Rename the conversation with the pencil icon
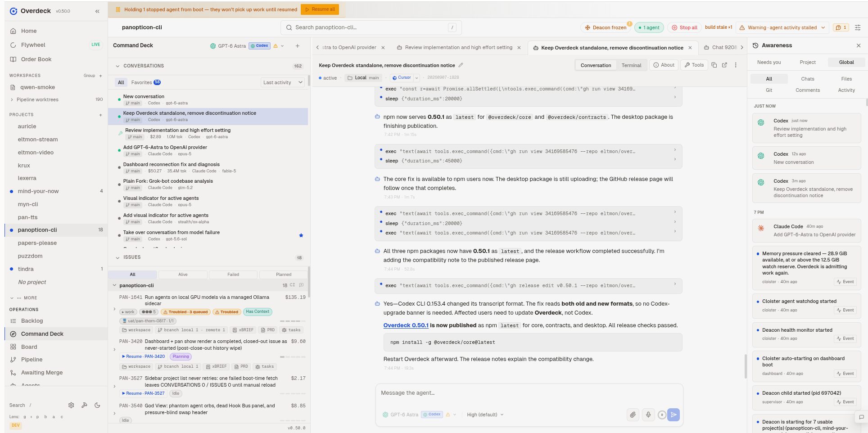868x433 pixels. tap(461, 65)
